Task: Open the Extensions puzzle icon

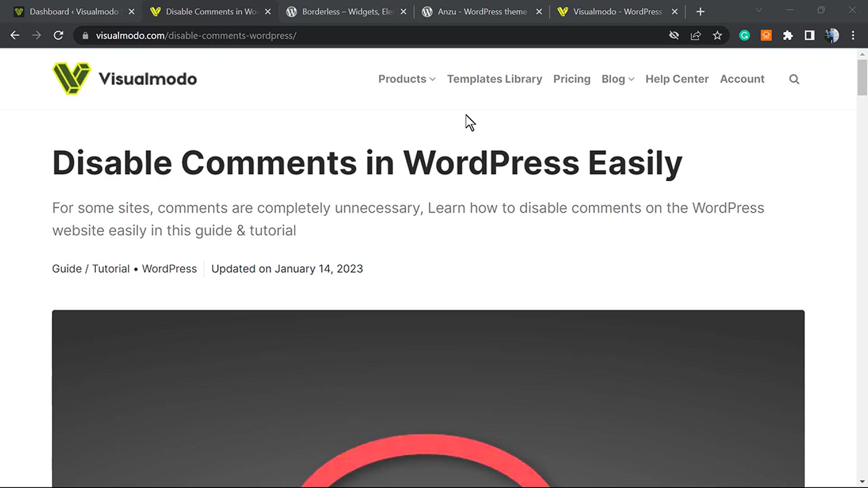Action: coord(788,35)
